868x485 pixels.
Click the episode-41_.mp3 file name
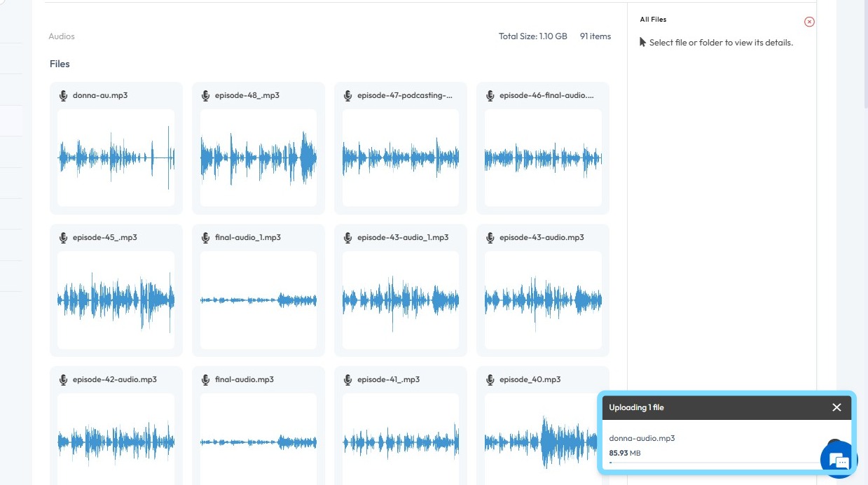pyautogui.click(x=388, y=379)
